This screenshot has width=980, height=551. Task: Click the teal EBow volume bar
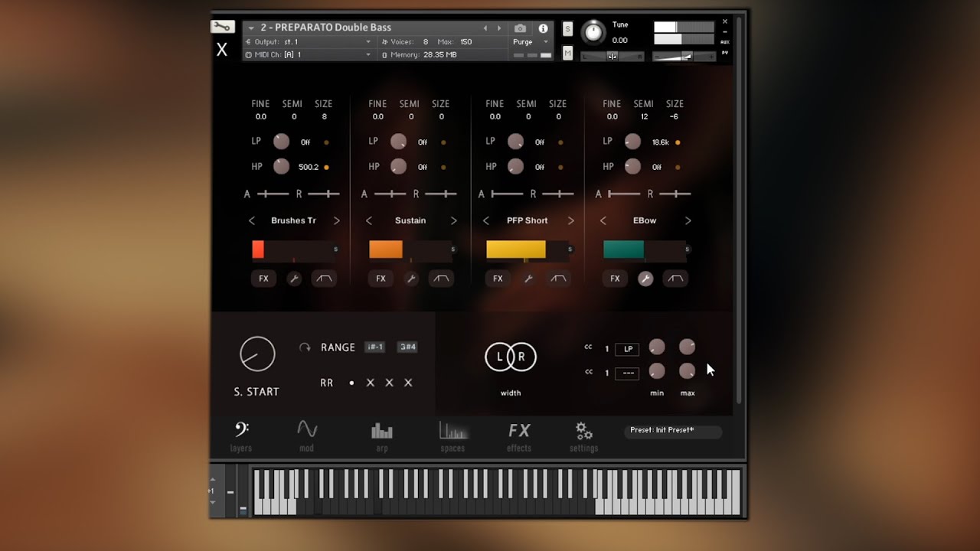623,249
